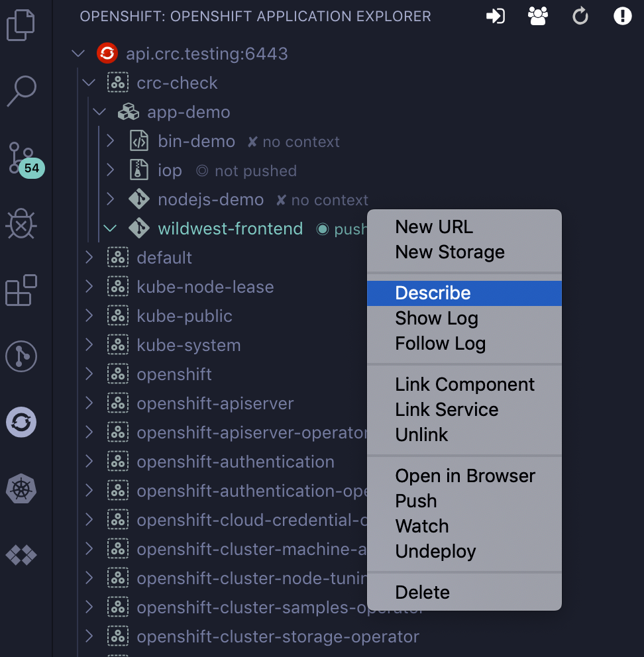The width and height of the screenshot is (644, 657).
Task: Collapse the api.crc.testing:6443 cluster node
Action: 78,54
